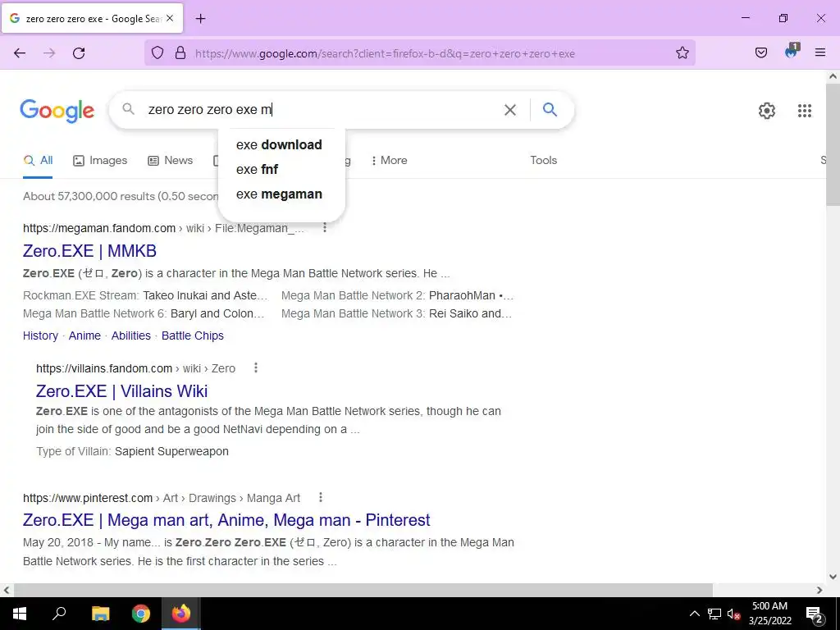Click the vertical scrollbar thumb
840x630 pixels.
833,144
